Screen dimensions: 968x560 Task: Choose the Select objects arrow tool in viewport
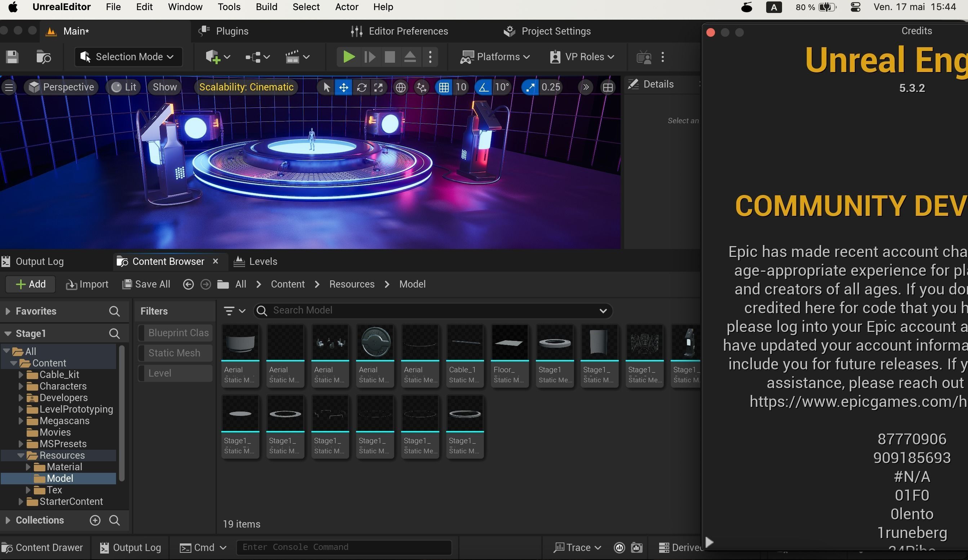326,87
